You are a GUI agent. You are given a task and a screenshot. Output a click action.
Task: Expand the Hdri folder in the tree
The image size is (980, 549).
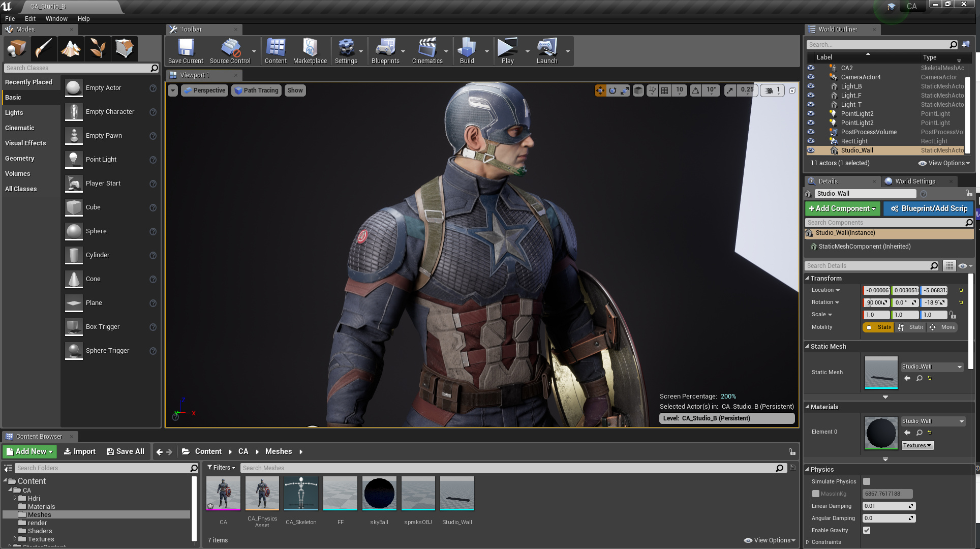point(15,498)
